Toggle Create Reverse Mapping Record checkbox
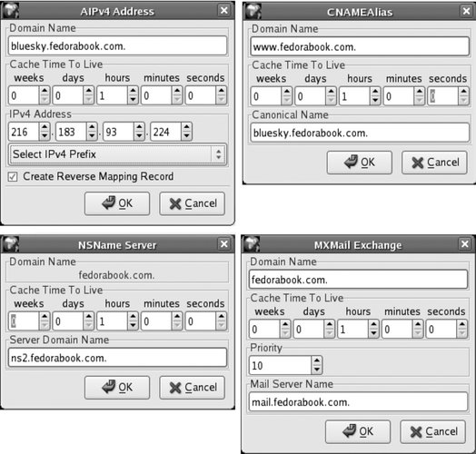 13,177
